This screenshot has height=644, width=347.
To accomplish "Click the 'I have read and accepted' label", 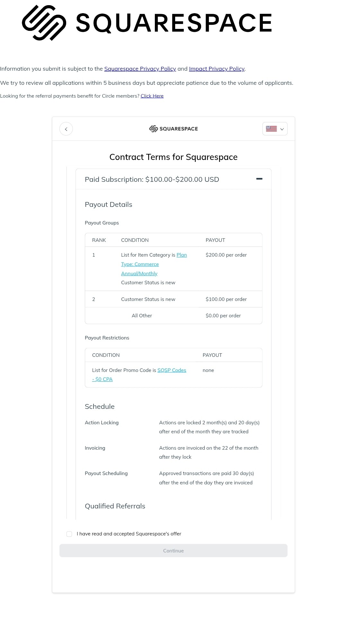I will pos(129,534).
